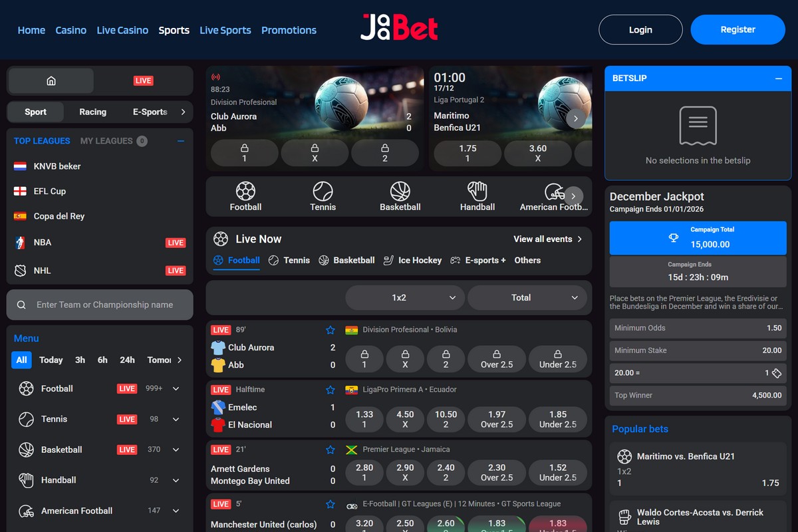
Task: Select the Handball sport icon
Action: point(477,196)
